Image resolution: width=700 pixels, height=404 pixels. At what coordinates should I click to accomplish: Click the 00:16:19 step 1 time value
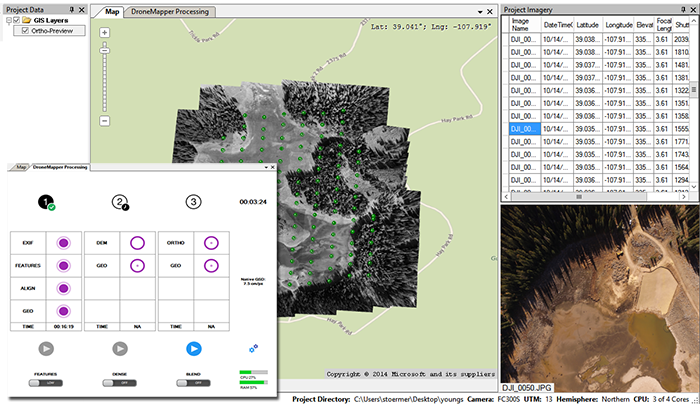tap(63, 326)
